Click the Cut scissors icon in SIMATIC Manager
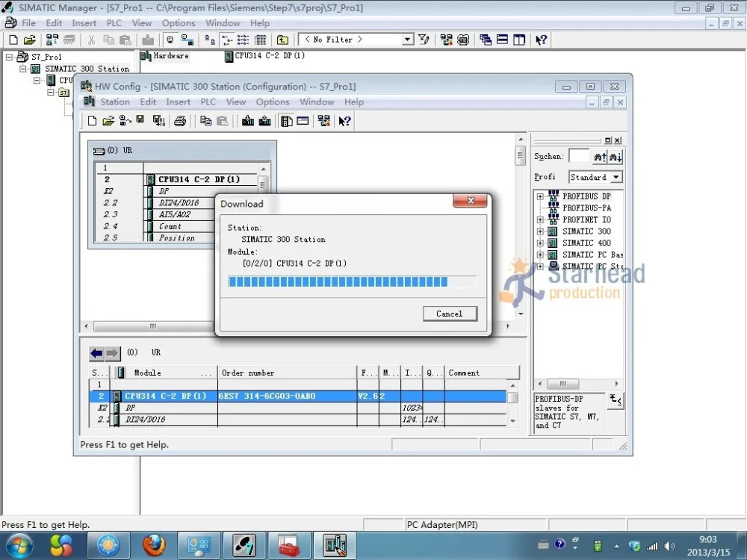Screen dimensions: 747x560 [91, 40]
